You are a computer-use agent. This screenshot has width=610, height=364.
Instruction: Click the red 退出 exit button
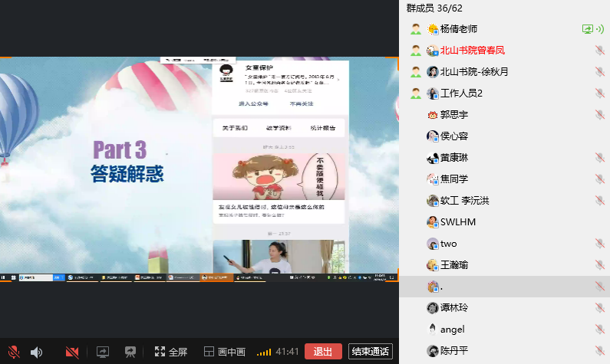tap(323, 352)
